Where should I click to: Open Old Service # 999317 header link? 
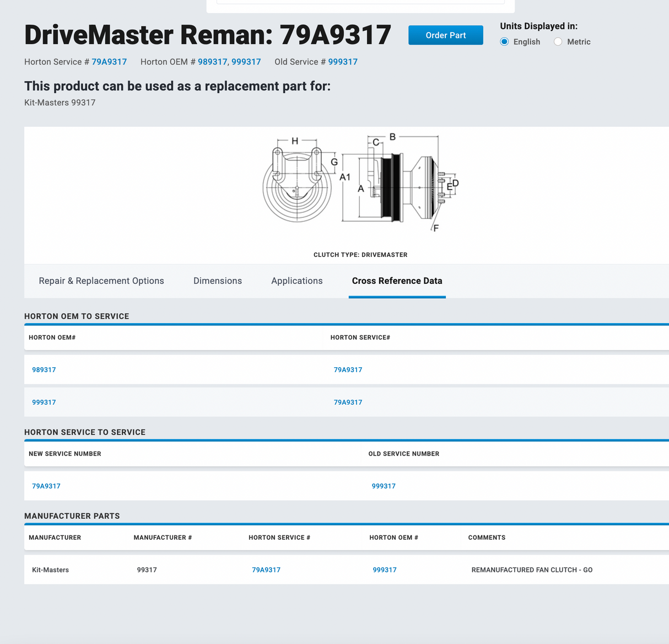pos(343,62)
